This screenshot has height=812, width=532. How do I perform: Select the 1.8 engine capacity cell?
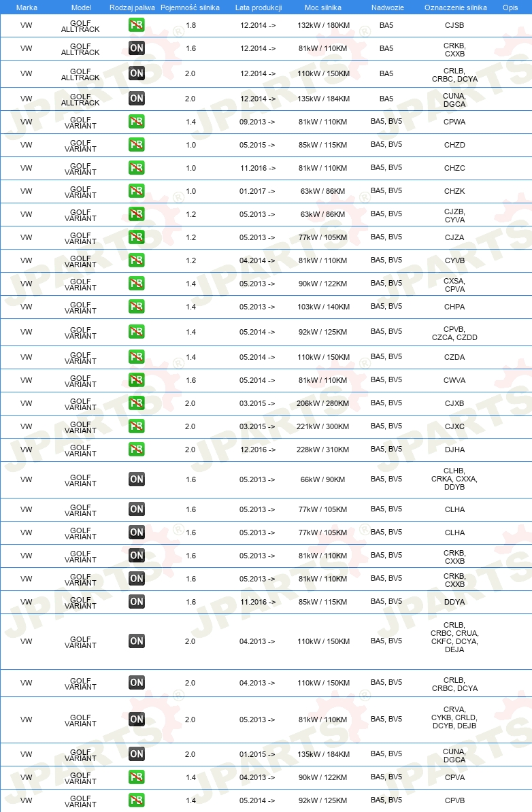point(190,25)
